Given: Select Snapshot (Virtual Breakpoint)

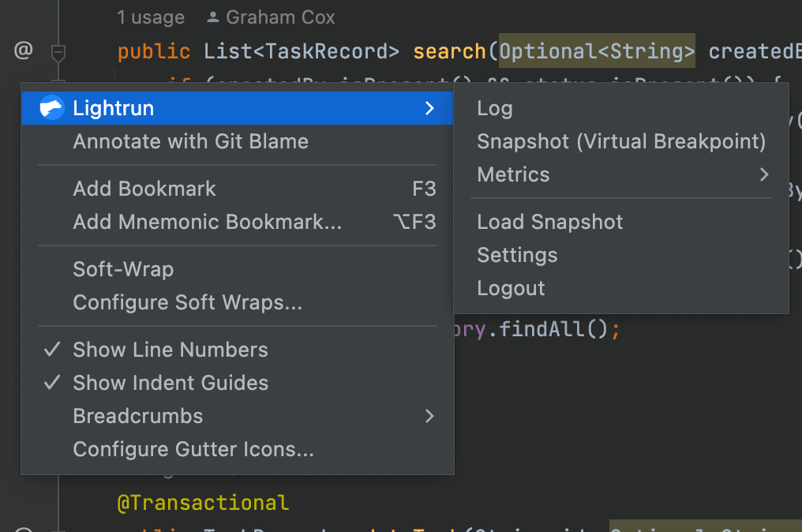Looking at the screenshot, I should (x=621, y=142).
